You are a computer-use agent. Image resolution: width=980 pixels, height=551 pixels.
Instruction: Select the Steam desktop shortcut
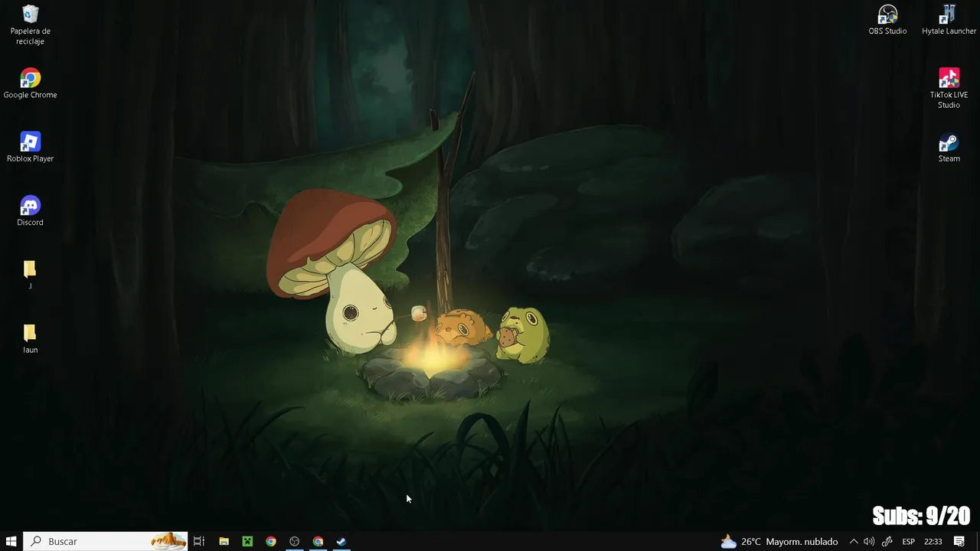pyautogui.click(x=949, y=147)
